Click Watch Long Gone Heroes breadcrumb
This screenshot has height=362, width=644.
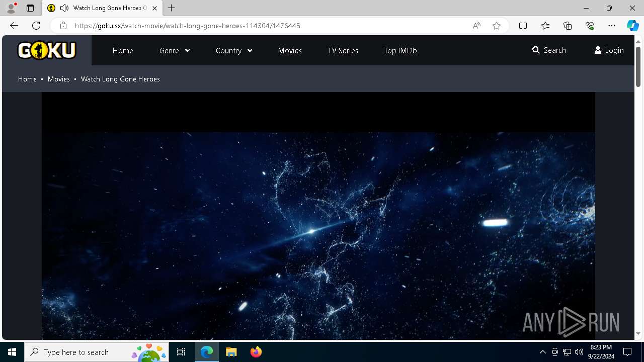pos(120,79)
